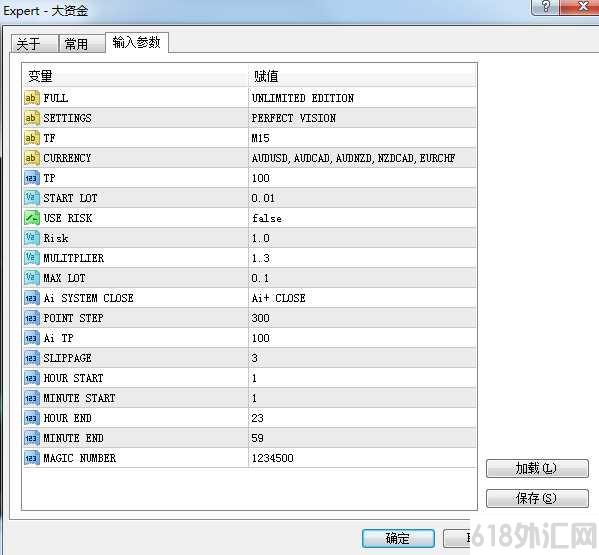Open the Ai+ CLOSE value selector
The image size is (599, 555).
click(362, 298)
